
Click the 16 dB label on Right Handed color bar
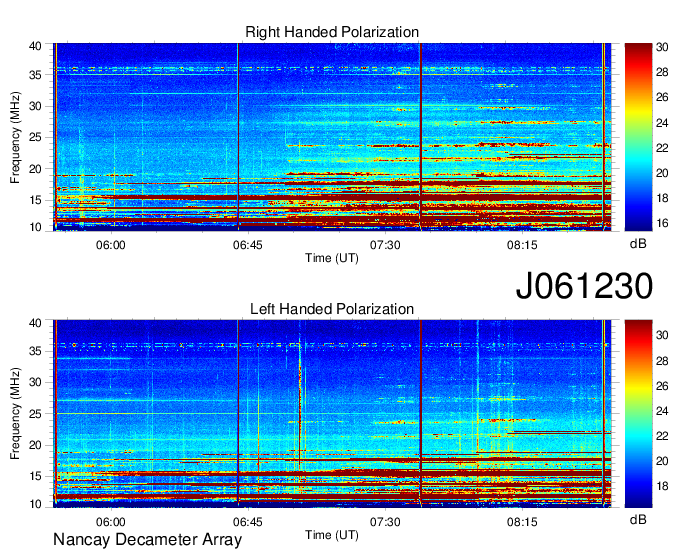click(662, 224)
